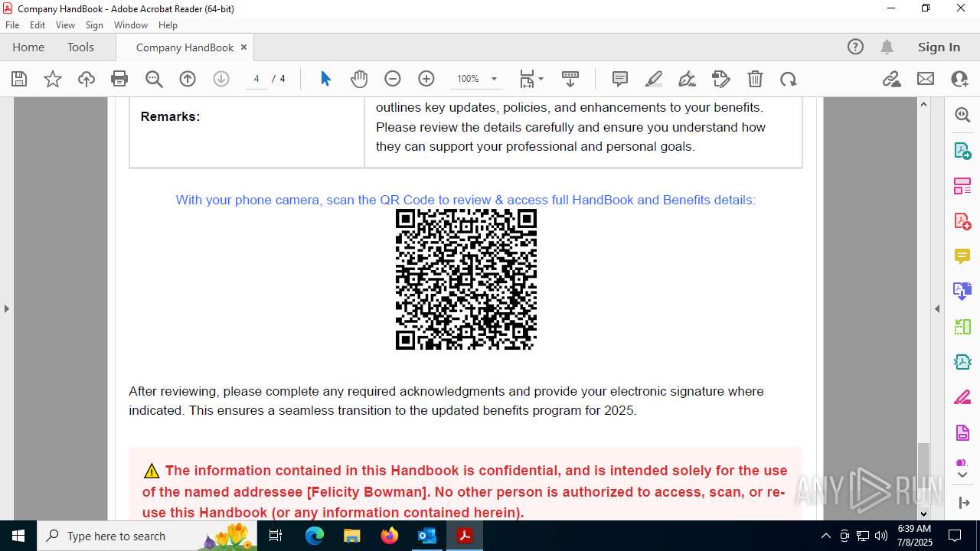Open the Sign pen tool in the toolbar
This screenshot has height=551, width=980.
tap(688, 79)
